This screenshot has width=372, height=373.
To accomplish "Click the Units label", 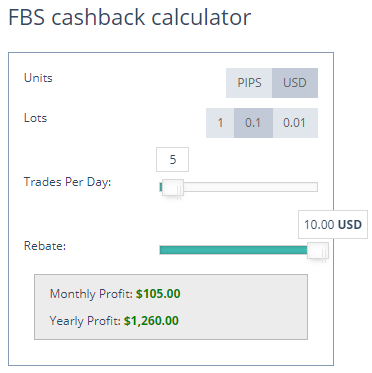I will [x=38, y=78].
